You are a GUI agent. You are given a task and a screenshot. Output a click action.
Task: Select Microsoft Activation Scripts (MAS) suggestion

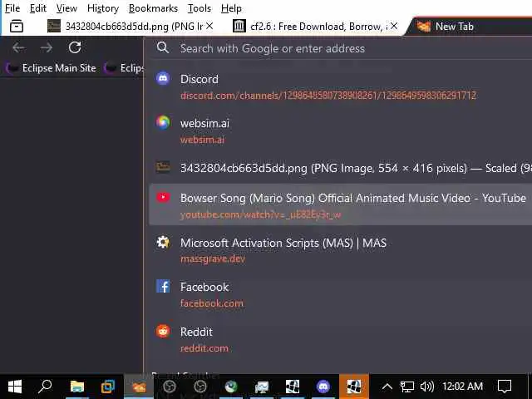pos(341,250)
